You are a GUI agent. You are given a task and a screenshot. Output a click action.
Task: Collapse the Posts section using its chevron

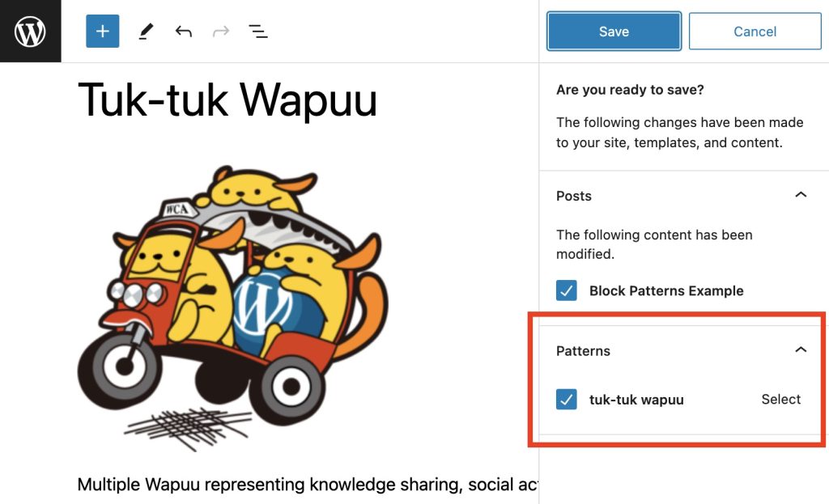click(801, 195)
